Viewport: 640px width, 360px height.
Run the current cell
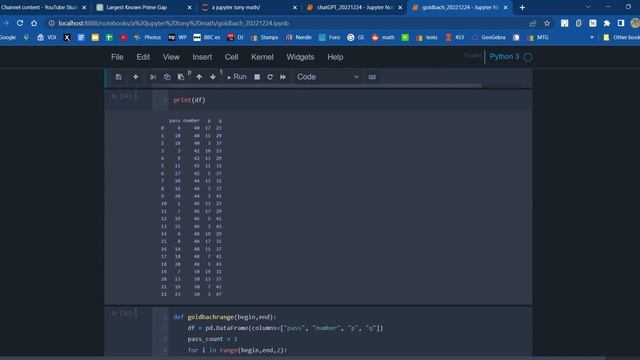[237, 77]
